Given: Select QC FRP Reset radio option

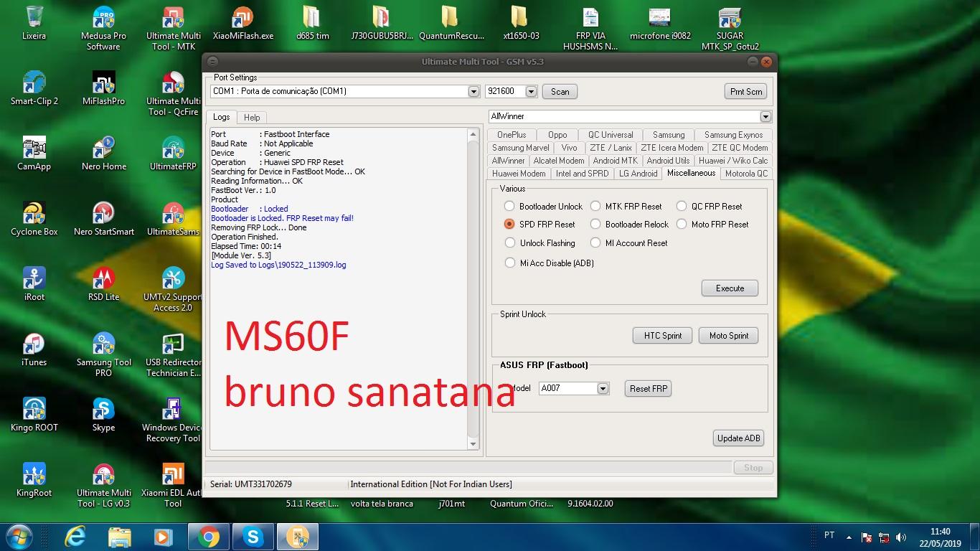Looking at the screenshot, I should 682,206.
